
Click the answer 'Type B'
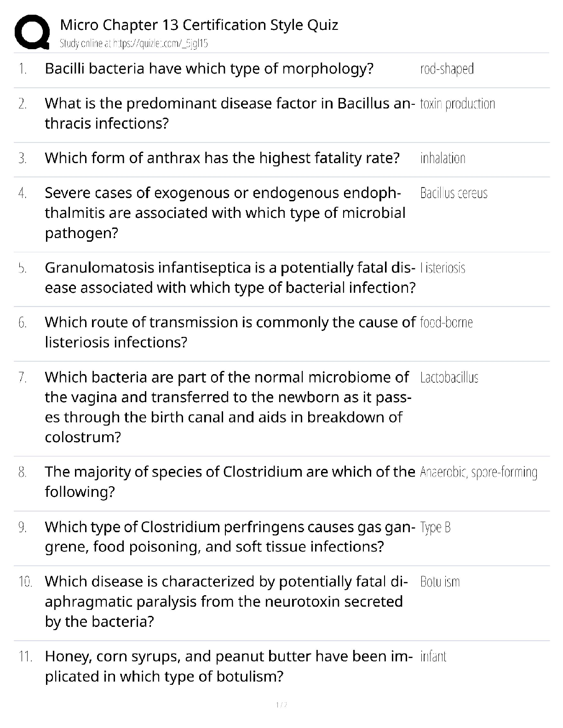coord(435,527)
